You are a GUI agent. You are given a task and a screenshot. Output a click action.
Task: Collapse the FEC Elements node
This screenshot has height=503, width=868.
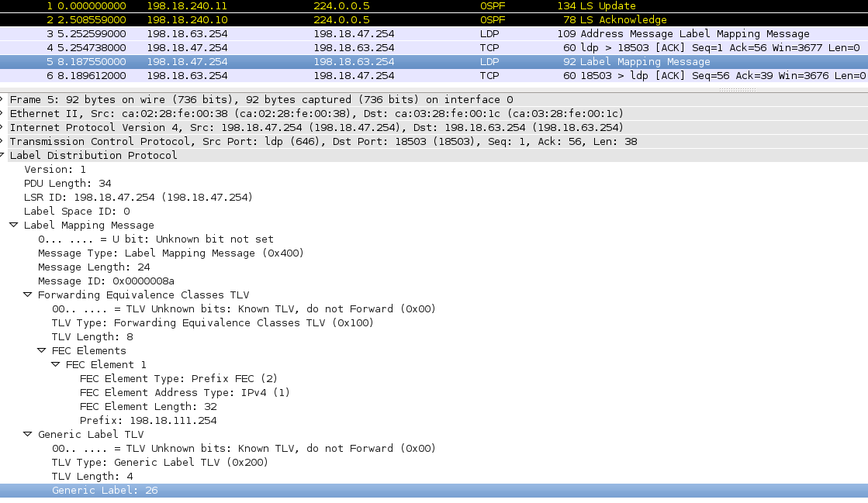click(42, 351)
